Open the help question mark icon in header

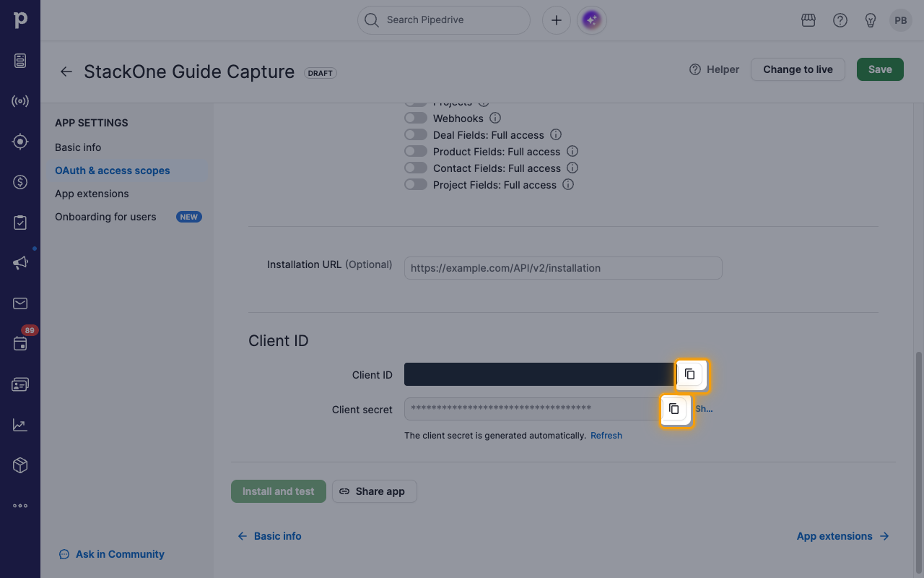[840, 20]
